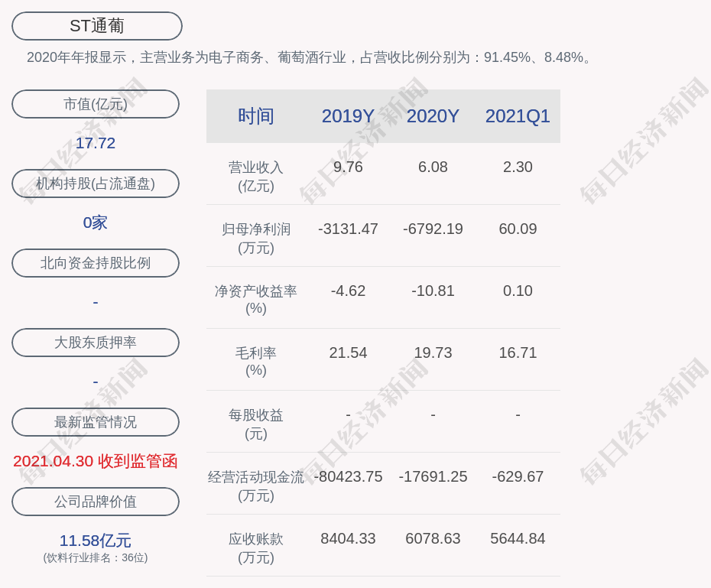Click the 归母净利润 row label
Viewport: 711px width, 588px height.
click(256, 239)
